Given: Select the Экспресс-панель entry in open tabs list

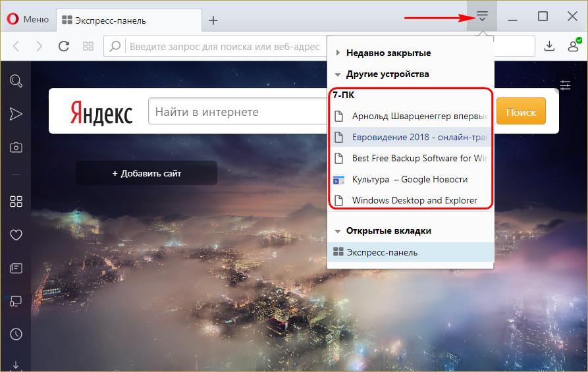Looking at the screenshot, I should point(382,252).
